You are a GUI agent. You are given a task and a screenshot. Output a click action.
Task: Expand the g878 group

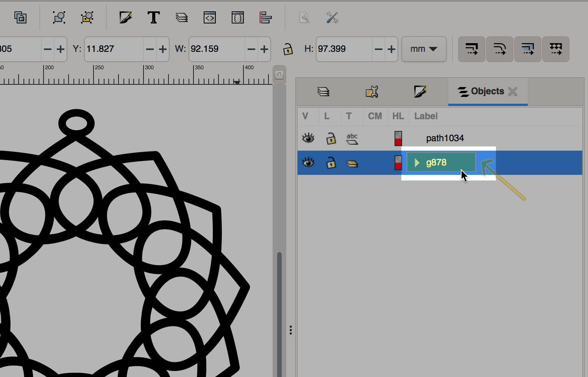point(417,163)
